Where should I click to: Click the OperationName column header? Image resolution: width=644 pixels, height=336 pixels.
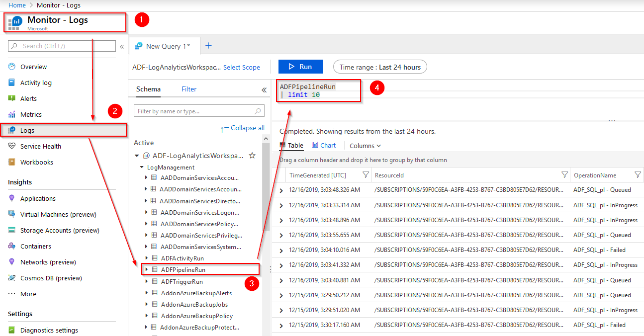click(x=595, y=175)
